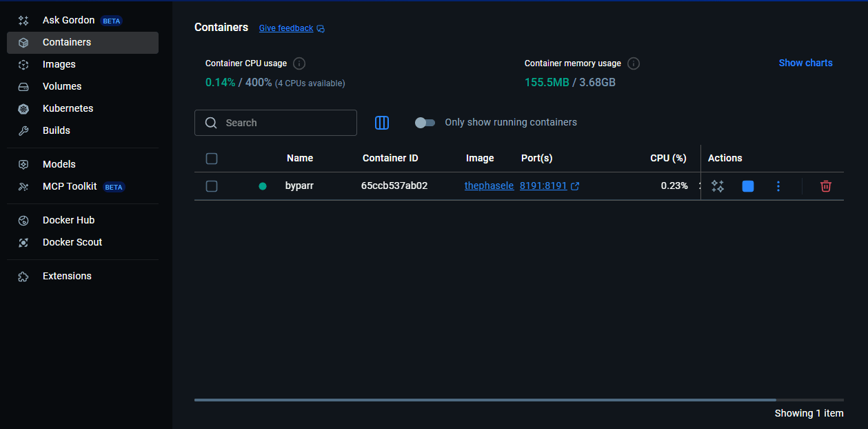Open the column display settings icon

(382, 123)
